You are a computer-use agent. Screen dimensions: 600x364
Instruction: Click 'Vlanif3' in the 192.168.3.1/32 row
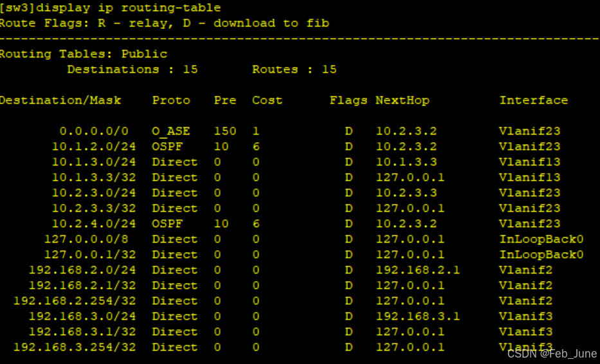[526, 331]
